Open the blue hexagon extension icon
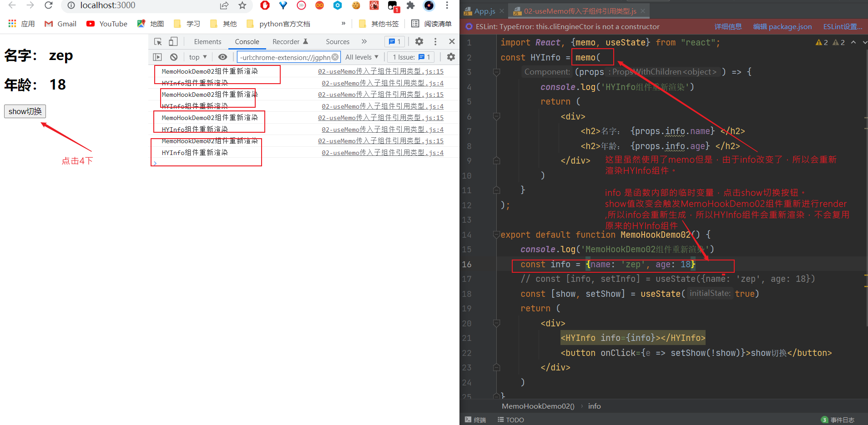 [338, 5]
